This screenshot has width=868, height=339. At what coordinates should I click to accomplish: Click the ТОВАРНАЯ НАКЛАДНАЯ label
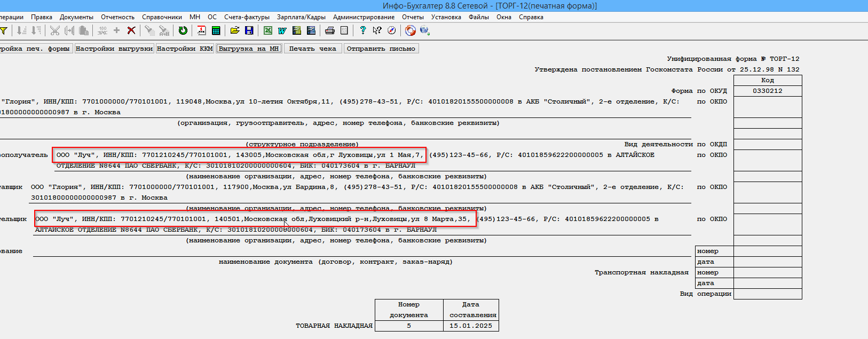pyautogui.click(x=334, y=326)
